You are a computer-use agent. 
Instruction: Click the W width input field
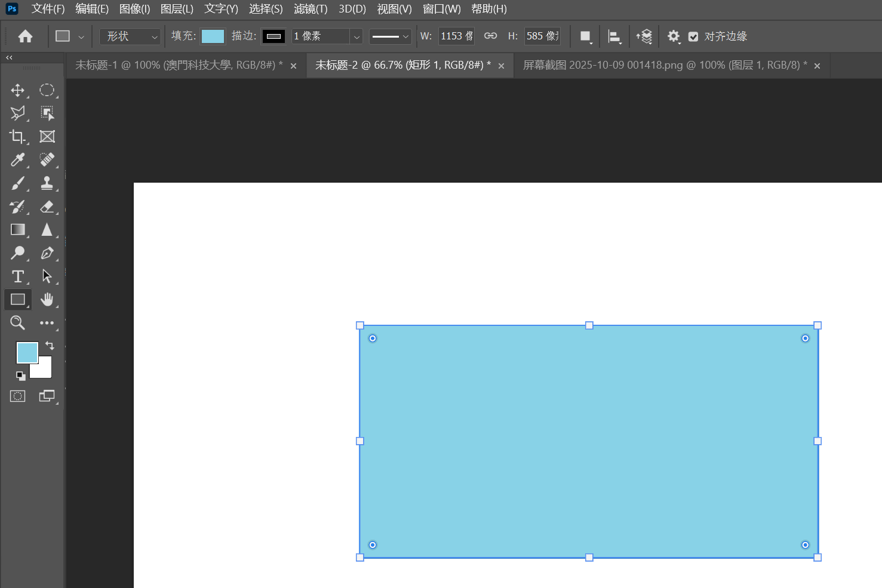[457, 36]
